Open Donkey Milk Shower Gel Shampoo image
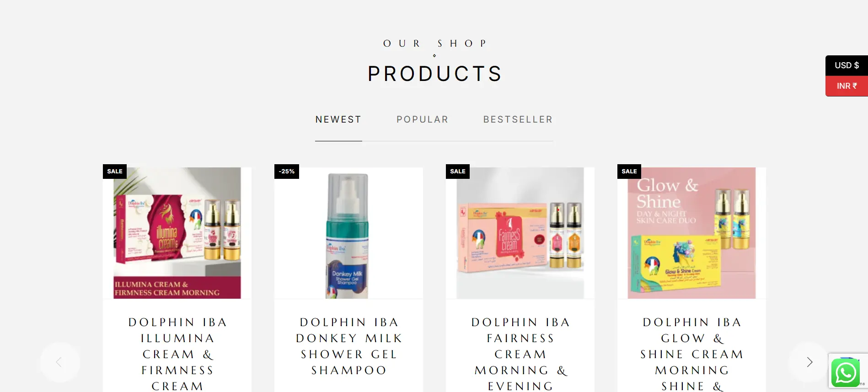 348,233
